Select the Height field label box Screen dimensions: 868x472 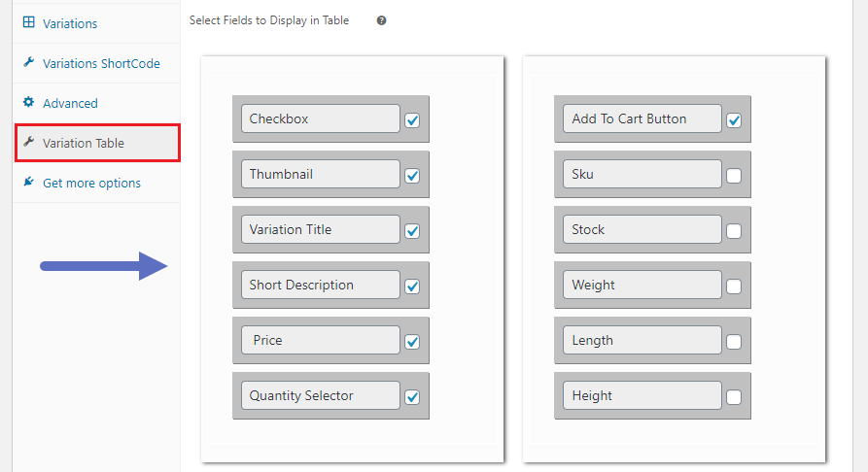point(642,395)
